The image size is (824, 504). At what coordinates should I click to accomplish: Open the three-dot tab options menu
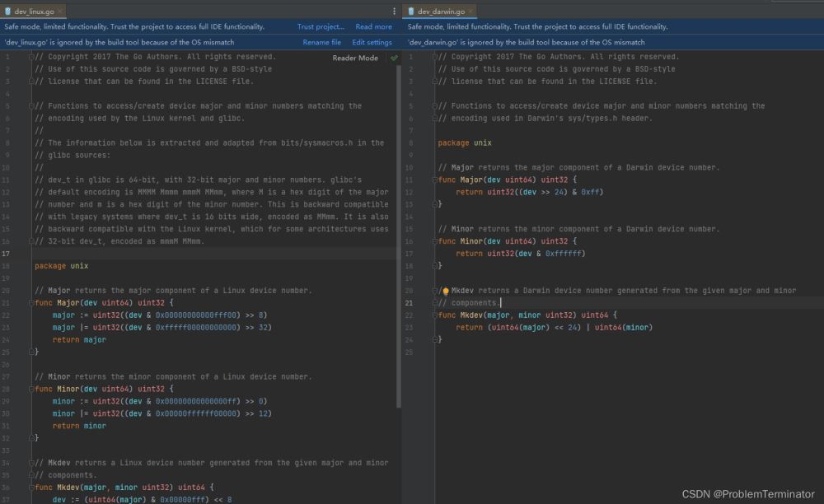pos(394,11)
